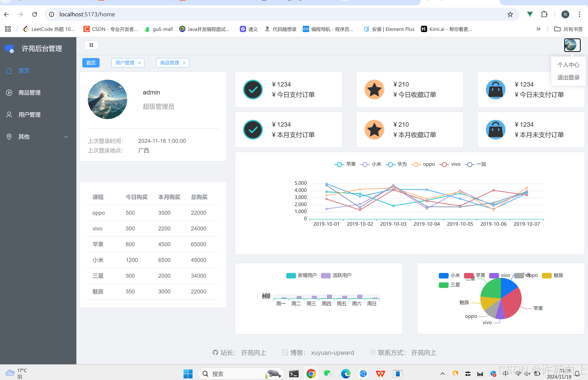This screenshot has width=588, height=380.
Task: Open Chrome's three-dot menu
Action: click(579, 14)
